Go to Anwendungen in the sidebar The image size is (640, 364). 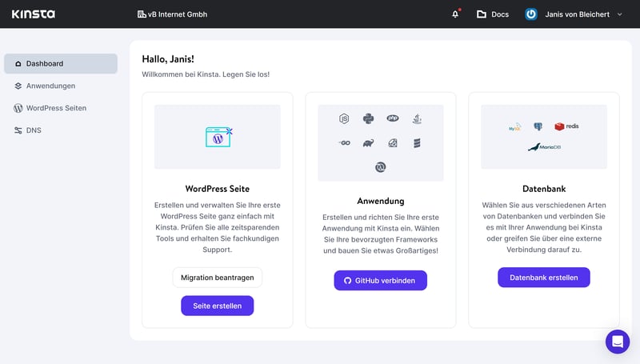[50, 86]
